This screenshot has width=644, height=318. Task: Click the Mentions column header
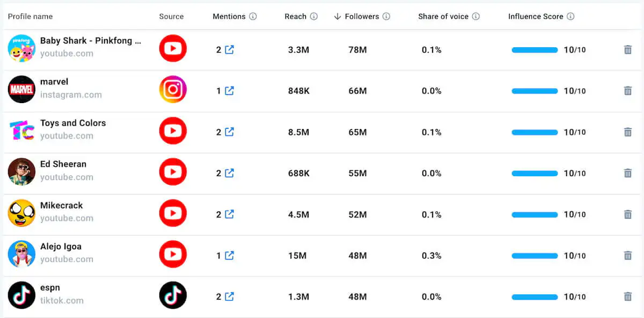click(x=231, y=17)
